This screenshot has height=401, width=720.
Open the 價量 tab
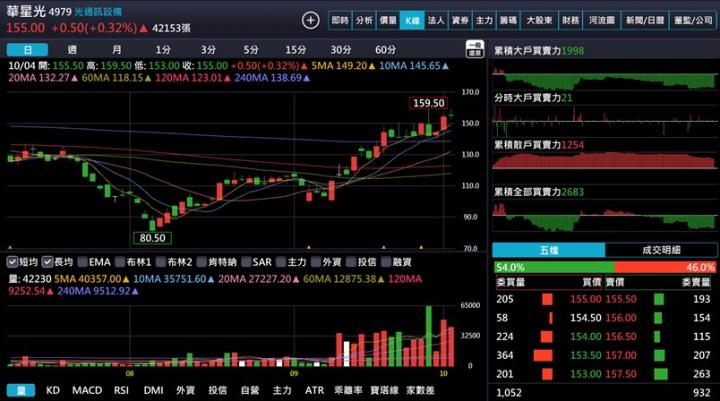(388, 20)
